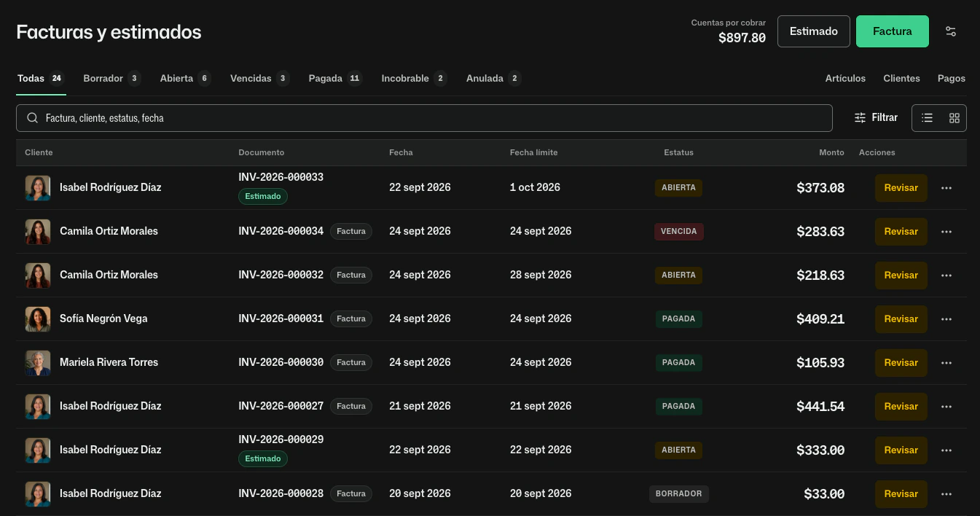Click the magnifier search icon
Screen dimensions: 980x516
point(32,118)
